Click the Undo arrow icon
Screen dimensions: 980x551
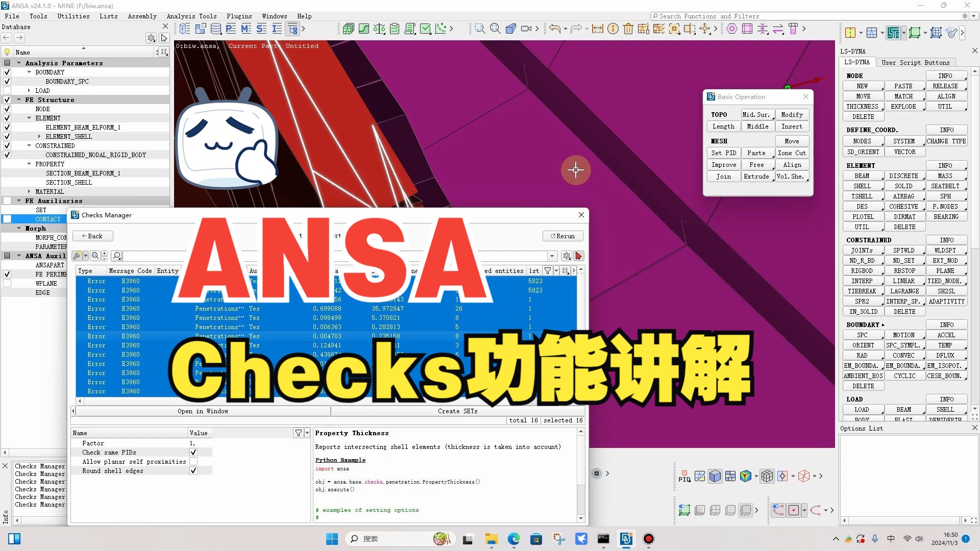(x=554, y=29)
